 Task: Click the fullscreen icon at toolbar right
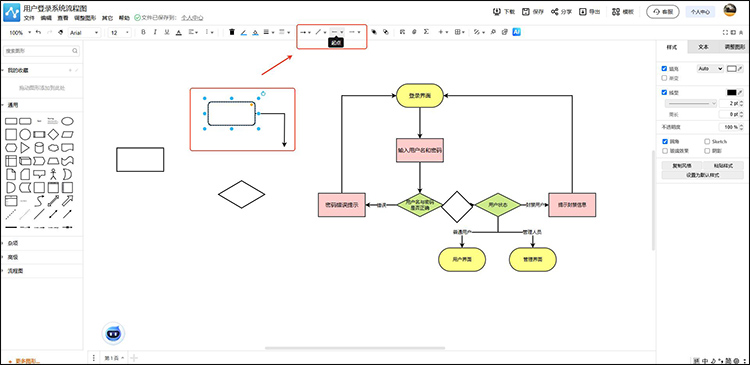[x=725, y=32]
